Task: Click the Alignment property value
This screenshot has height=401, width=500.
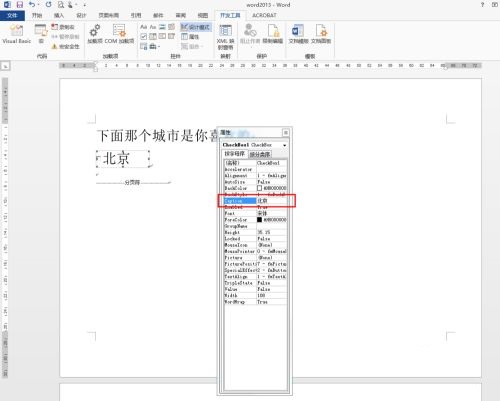Action: 272,176
